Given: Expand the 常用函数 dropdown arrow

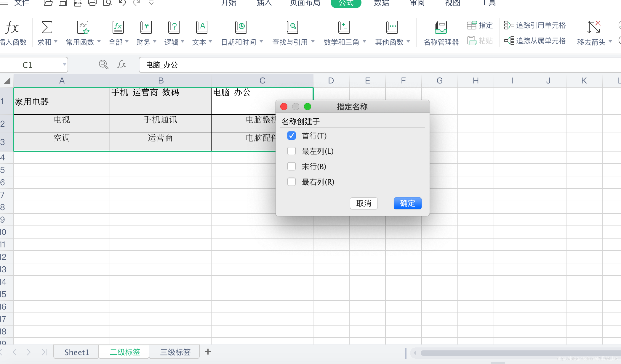Looking at the screenshot, I should click(x=99, y=42).
